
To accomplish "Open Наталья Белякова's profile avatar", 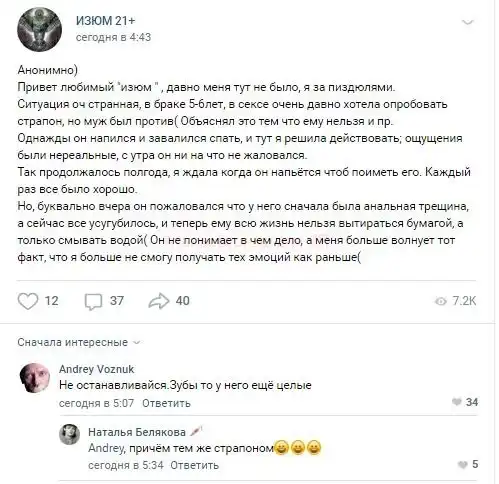I will pos(70,434).
